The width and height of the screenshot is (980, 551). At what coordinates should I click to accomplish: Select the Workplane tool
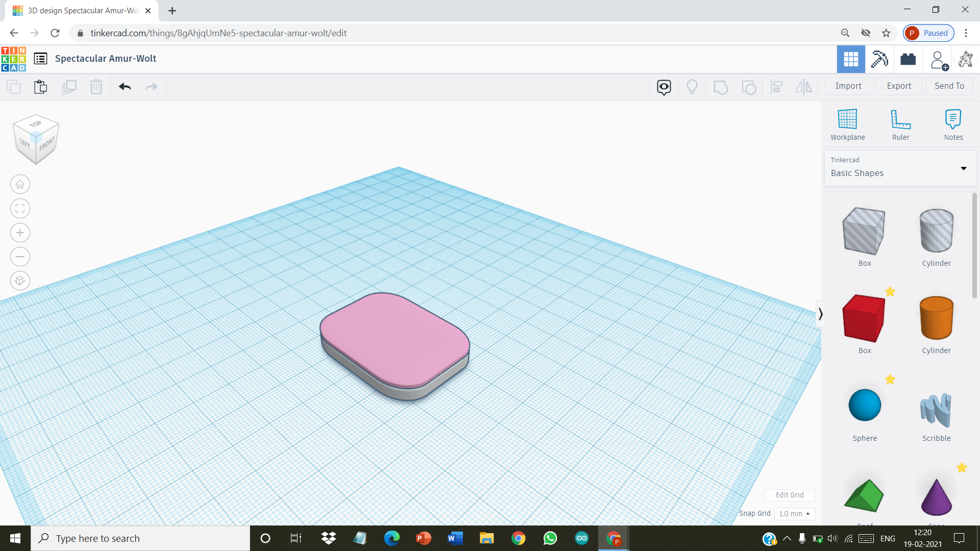coord(848,124)
